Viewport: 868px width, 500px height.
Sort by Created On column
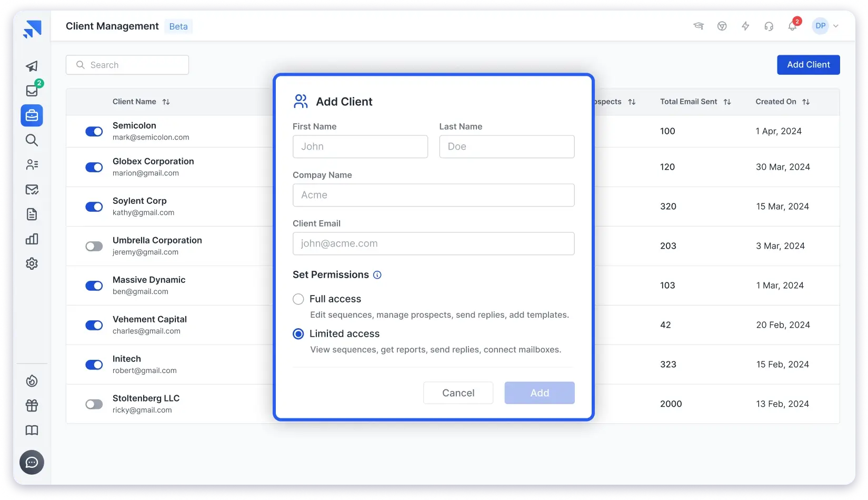tap(806, 102)
